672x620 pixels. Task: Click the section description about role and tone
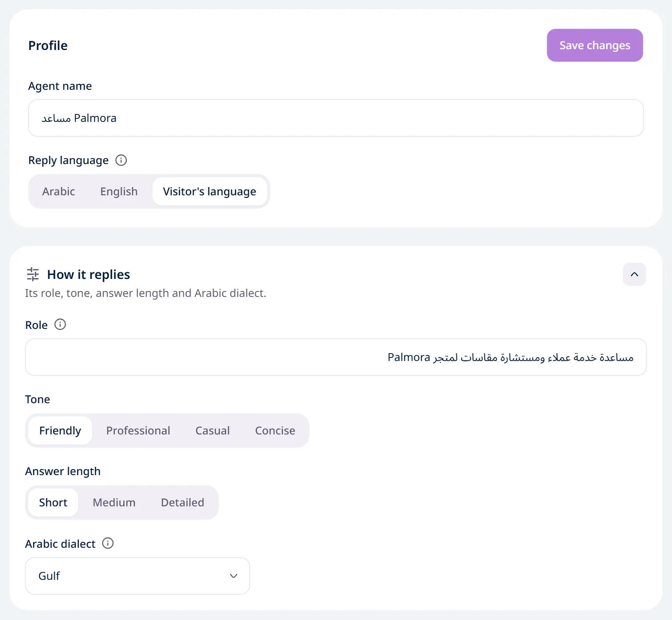coord(146,293)
